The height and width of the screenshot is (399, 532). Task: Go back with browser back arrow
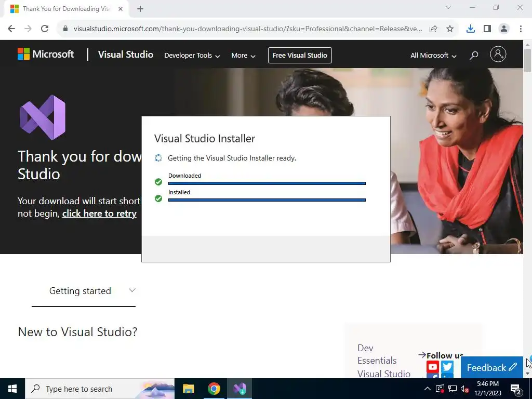(x=11, y=29)
